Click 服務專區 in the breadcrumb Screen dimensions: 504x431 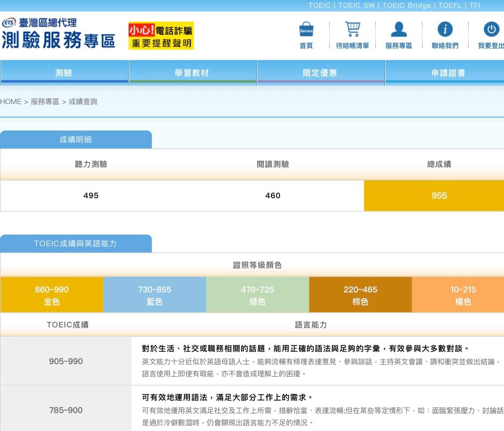(x=45, y=102)
